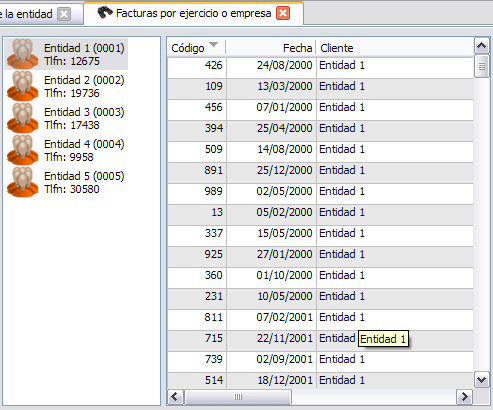Viewport: 493px width, 410px height.
Task: Click date 01/10/2000 cell
Action: tap(271, 278)
